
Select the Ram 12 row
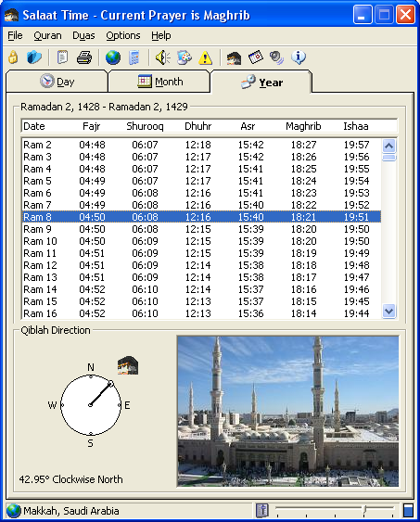coord(201,265)
